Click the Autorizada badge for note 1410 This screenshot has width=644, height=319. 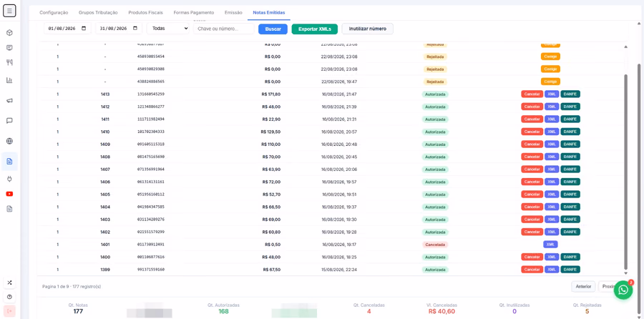[435, 132]
